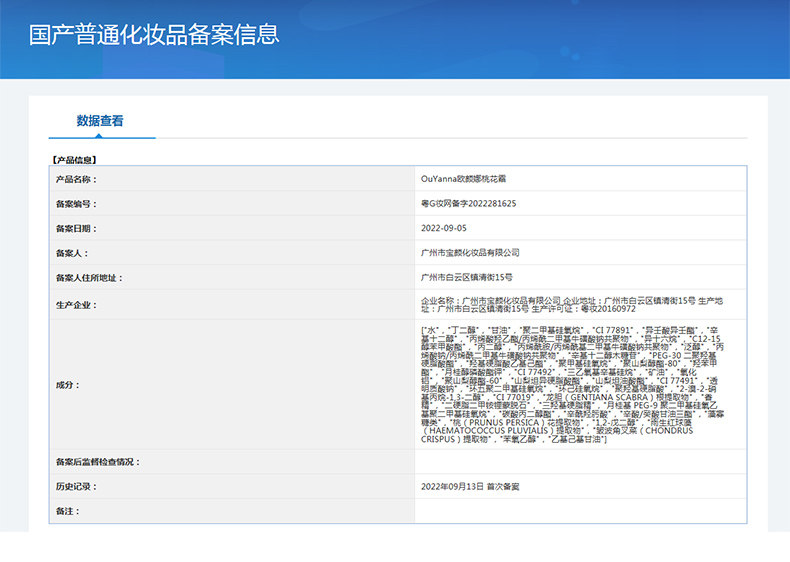This screenshot has width=790, height=562.
Task: Select product name OuYanna欧颜娜桃花霜
Action: pyautogui.click(x=464, y=179)
